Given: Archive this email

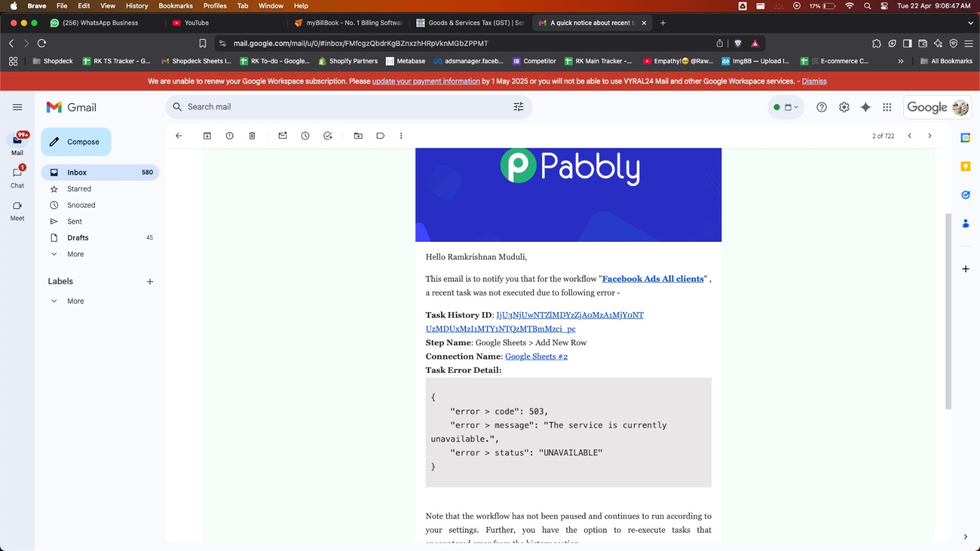Looking at the screenshot, I should 207,136.
